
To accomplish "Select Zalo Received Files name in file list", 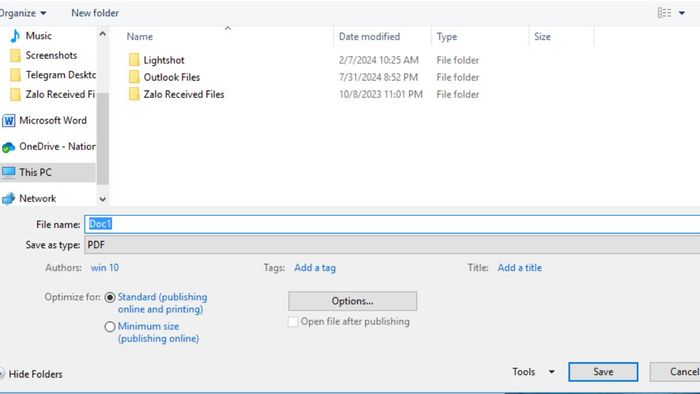I will click(x=184, y=94).
